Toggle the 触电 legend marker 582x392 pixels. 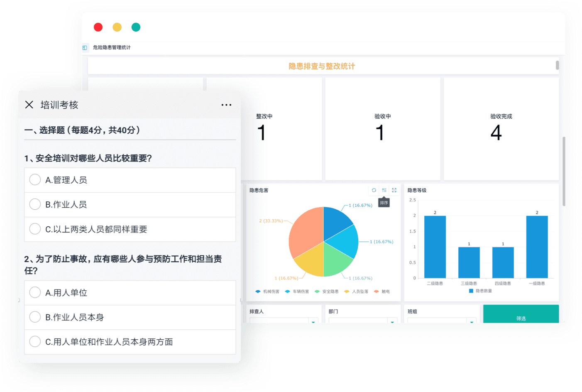tap(377, 292)
